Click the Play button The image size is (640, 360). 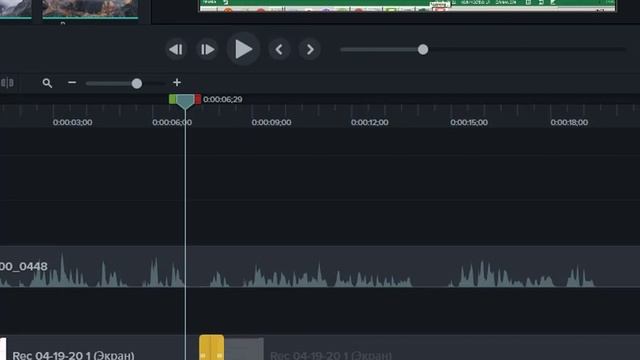pos(243,49)
